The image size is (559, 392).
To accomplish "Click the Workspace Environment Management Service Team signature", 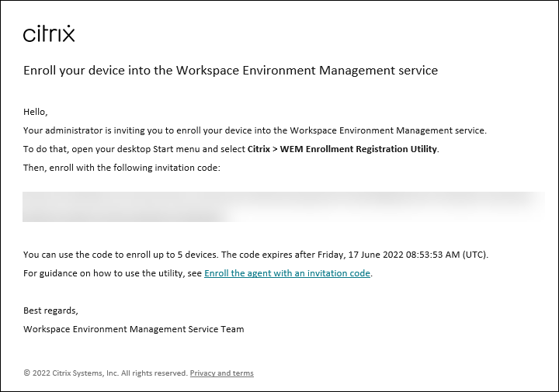I will pos(134,329).
